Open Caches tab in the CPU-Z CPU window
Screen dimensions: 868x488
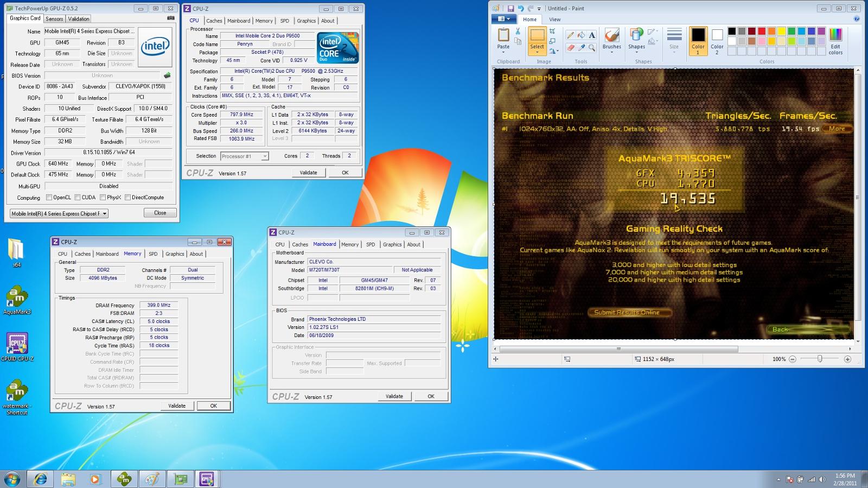(214, 21)
